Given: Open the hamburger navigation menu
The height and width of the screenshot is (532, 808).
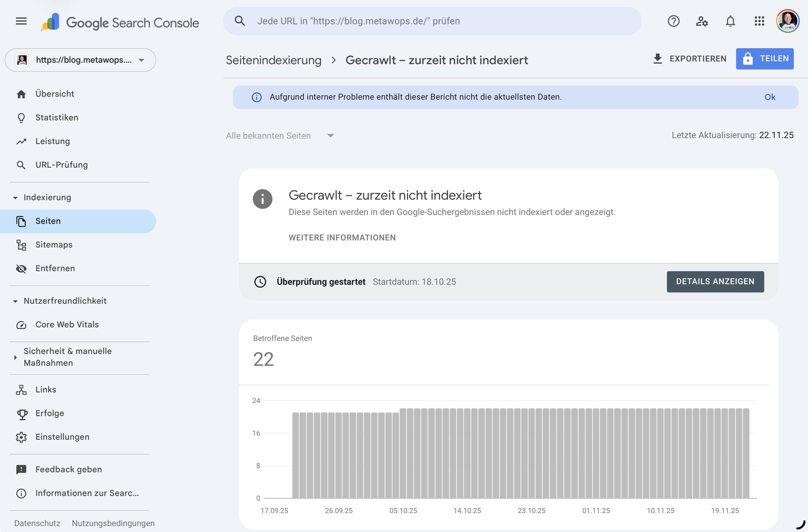Looking at the screenshot, I should 21,21.
